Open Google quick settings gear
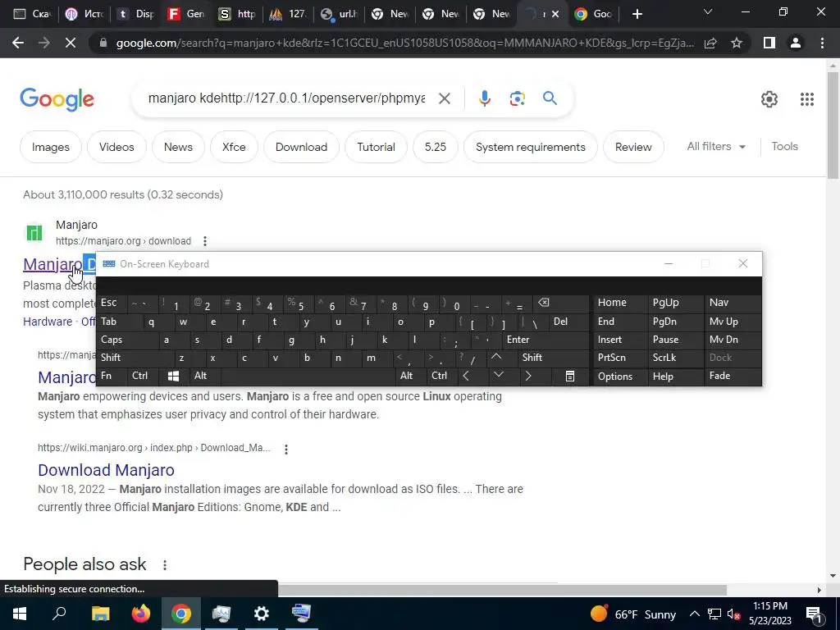Screen dimensions: 840x630 [769, 99]
